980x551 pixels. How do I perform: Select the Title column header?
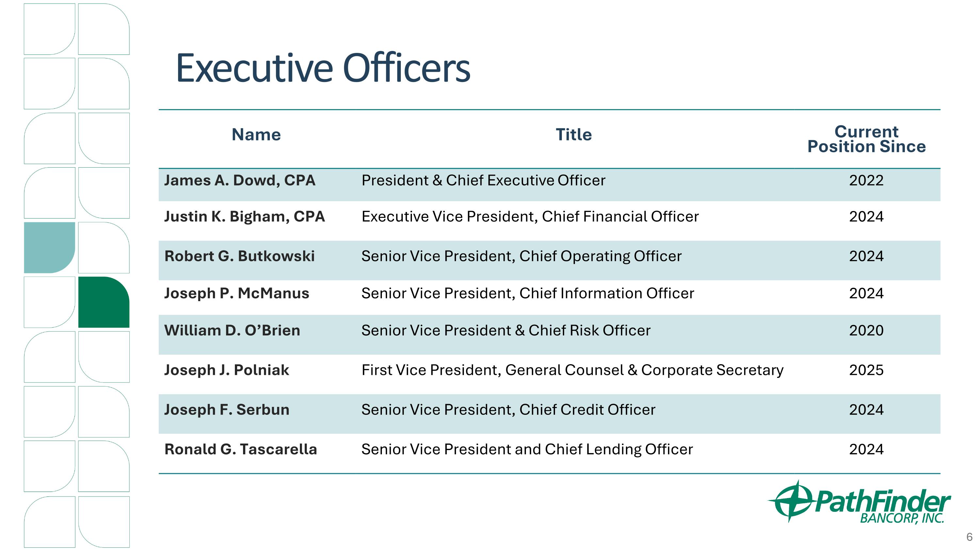pos(574,135)
